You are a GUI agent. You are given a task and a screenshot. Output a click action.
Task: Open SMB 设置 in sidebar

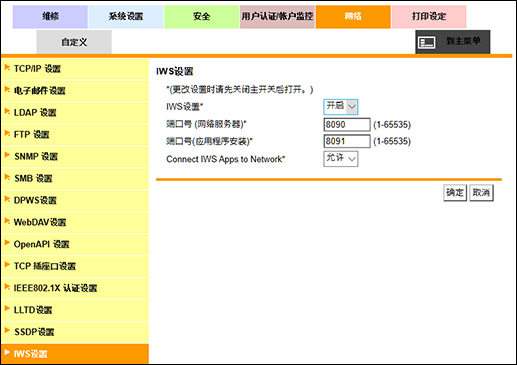tap(75, 179)
